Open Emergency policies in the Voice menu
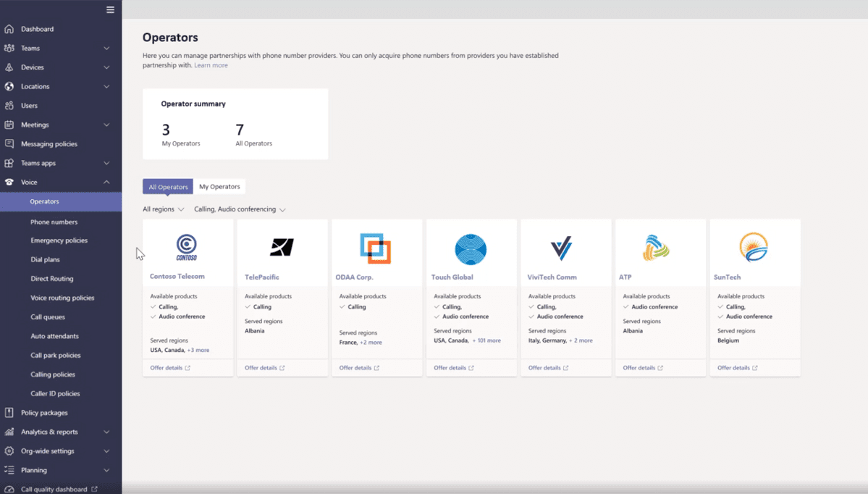 [x=59, y=240]
